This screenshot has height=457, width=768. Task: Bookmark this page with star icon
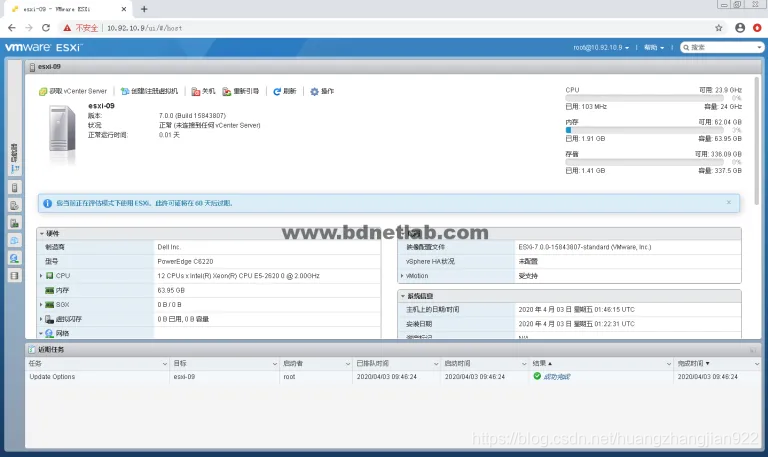[x=719, y=28]
